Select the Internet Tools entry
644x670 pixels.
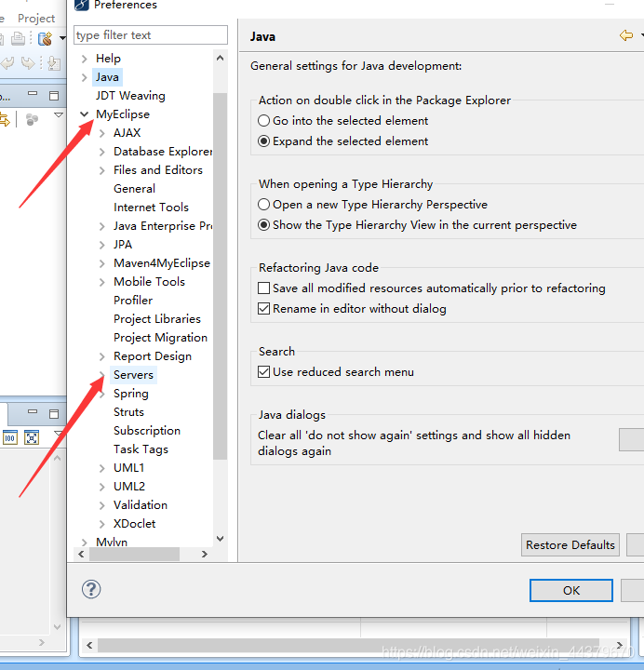(x=151, y=208)
